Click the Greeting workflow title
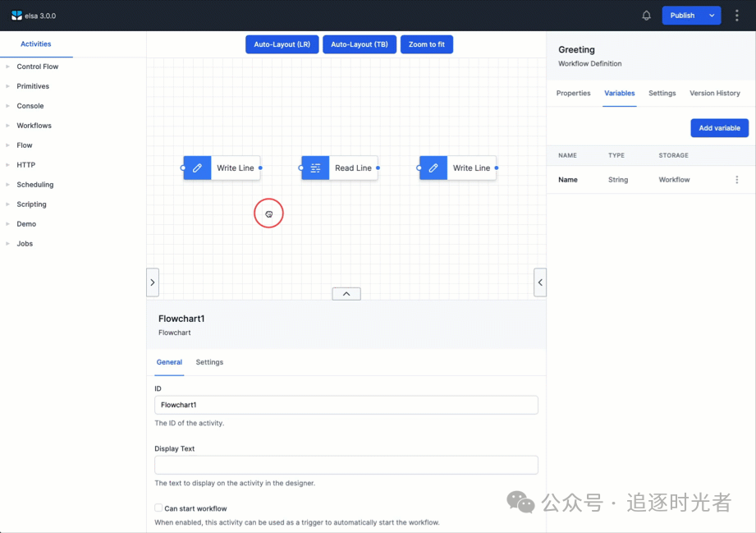The width and height of the screenshot is (756, 533). (576, 49)
